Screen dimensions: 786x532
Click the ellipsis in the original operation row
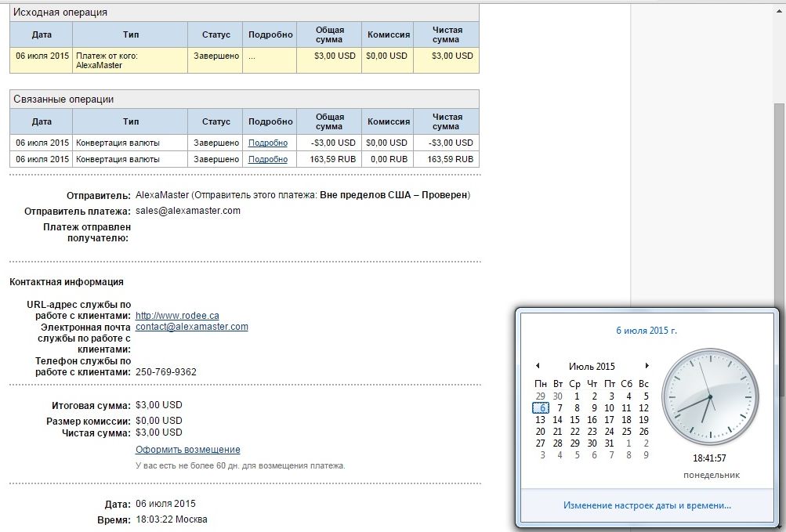click(x=252, y=56)
